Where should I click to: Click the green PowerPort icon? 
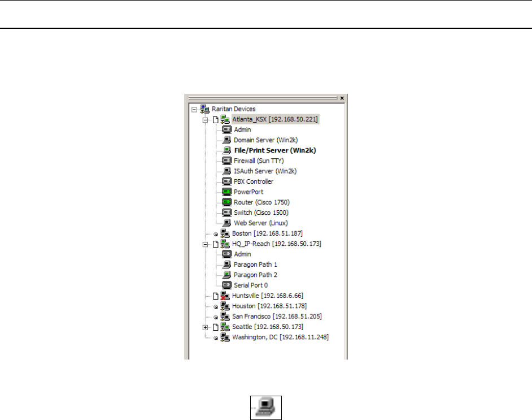click(226, 192)
